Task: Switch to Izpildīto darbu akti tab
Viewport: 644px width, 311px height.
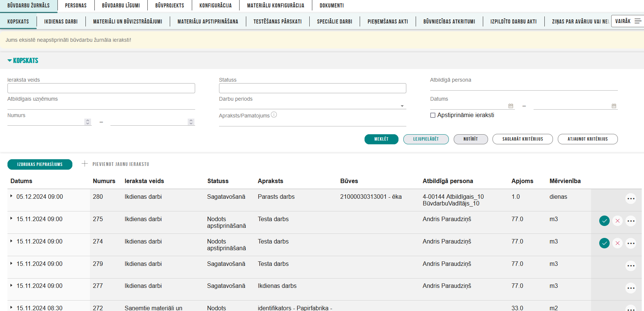Action: click(513, 22)
